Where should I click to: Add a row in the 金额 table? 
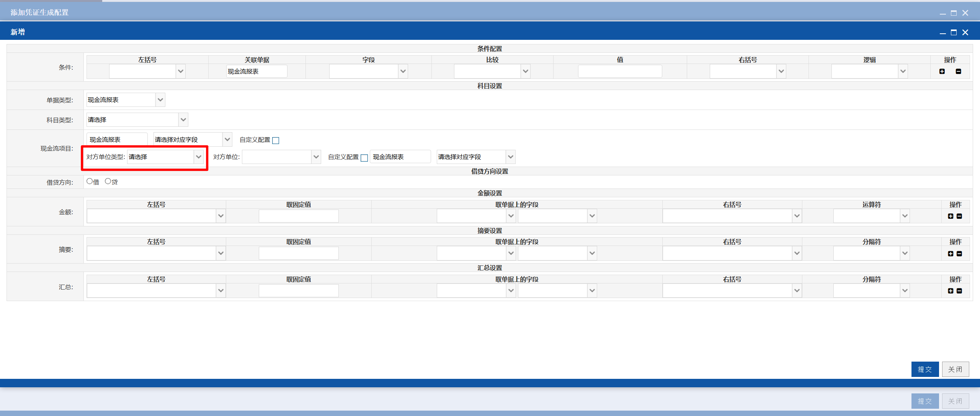951,216
